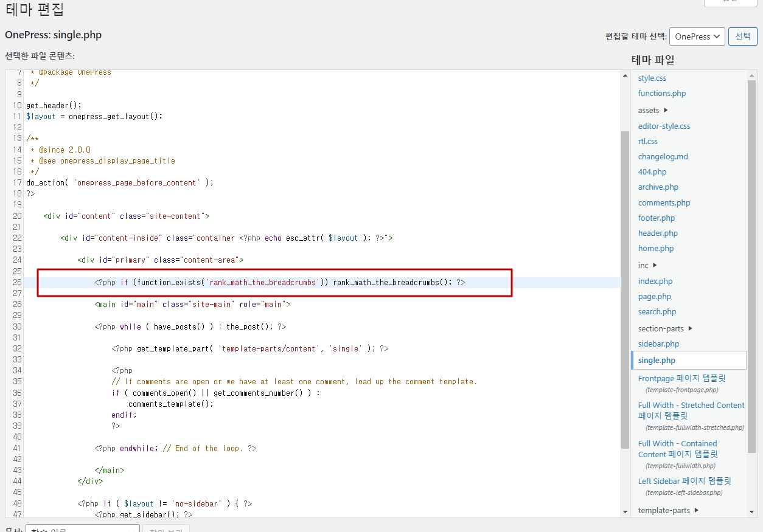This screenshot has height=532, width=763.
Task: Expand the template-parts folder
Action: point(668,510)
